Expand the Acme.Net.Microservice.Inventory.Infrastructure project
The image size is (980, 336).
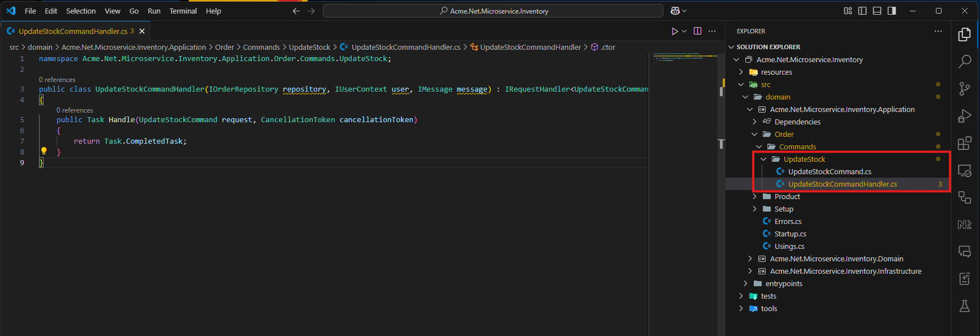750,271
